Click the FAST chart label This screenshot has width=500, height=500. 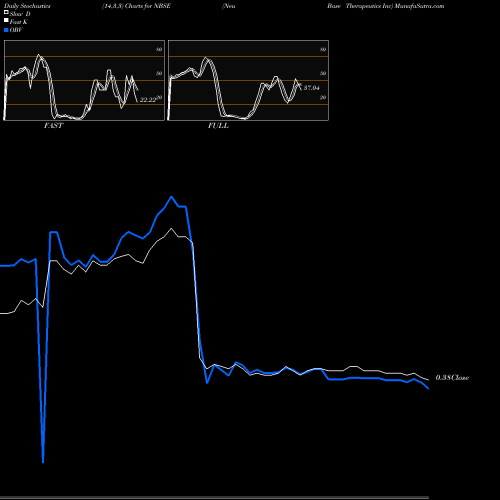click(53, 125)
